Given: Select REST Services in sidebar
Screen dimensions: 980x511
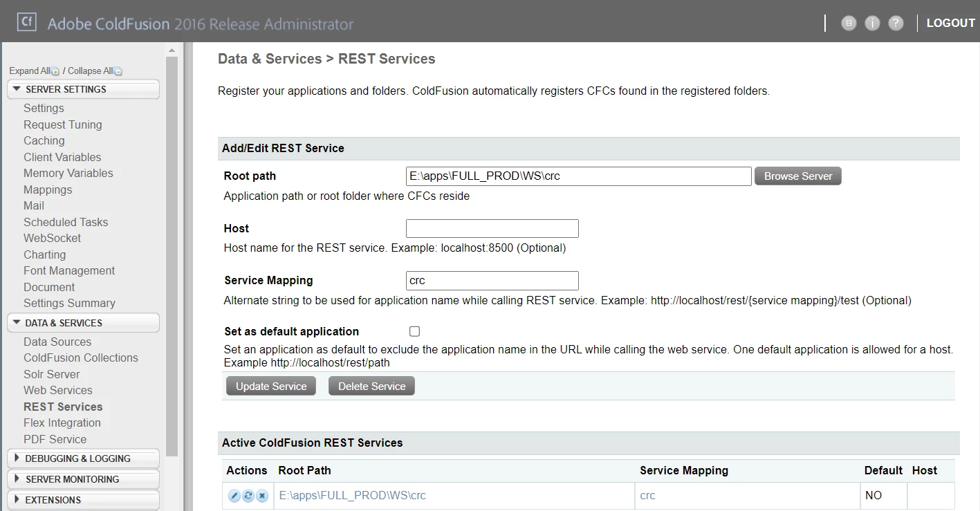Looking at the screenshot, I should pos(63,407).
